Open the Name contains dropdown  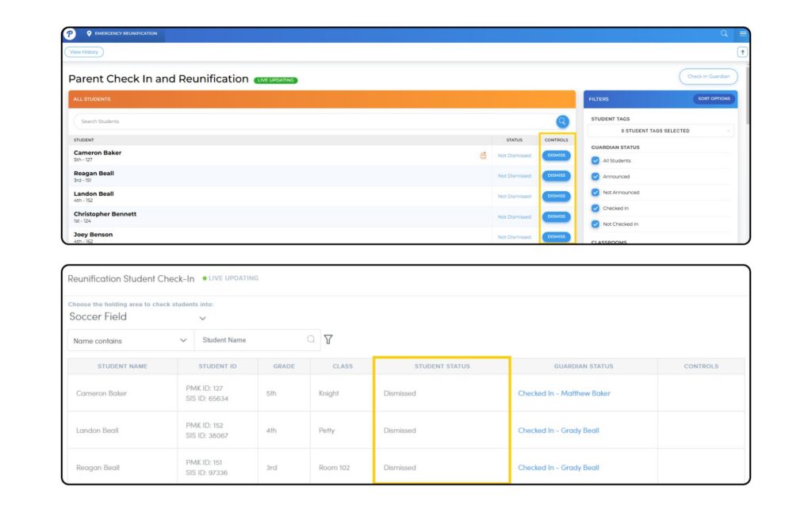(130, 341)
